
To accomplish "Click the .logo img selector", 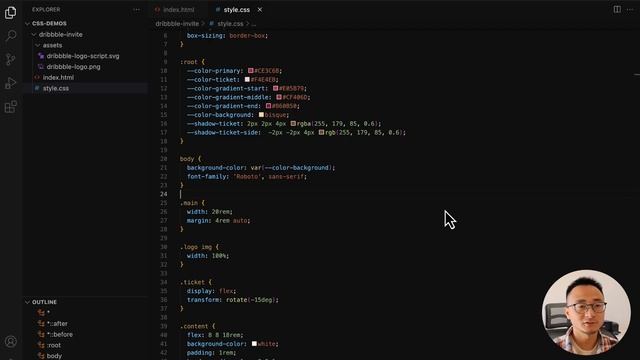I will click(x=196, y=247).
